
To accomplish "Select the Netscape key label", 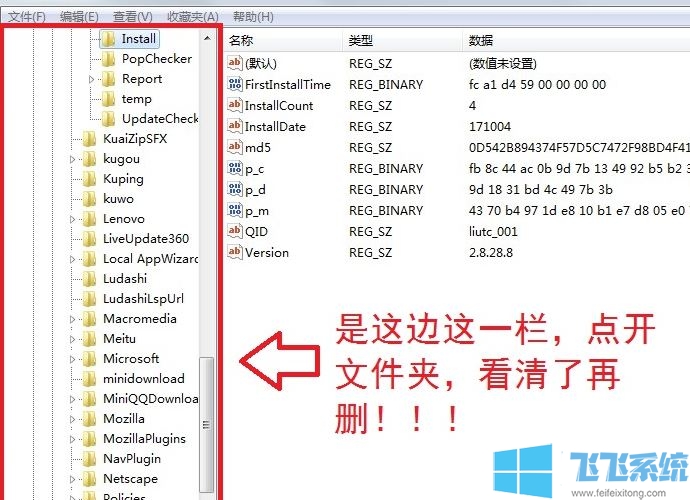I will [x=130, y=479].
